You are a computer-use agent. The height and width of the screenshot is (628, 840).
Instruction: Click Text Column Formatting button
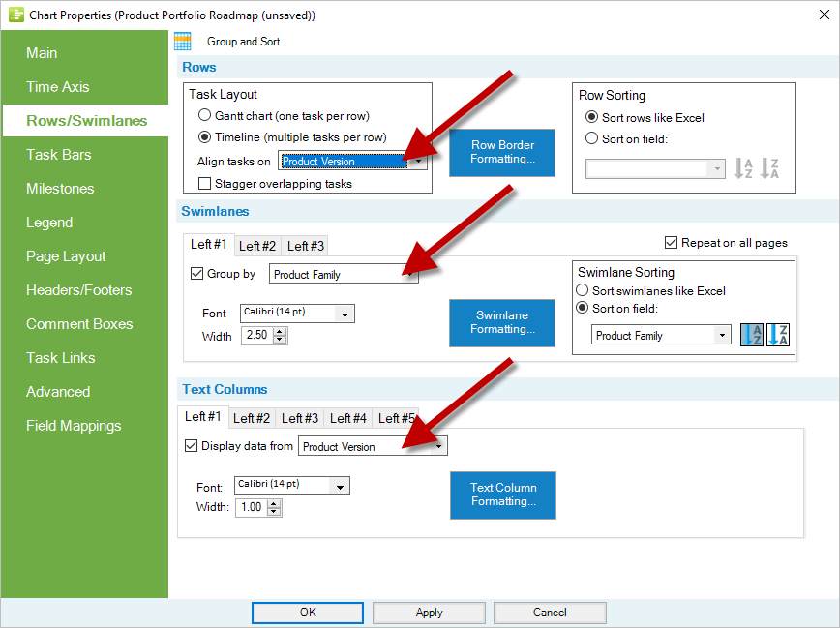click(x=503, y=494)
